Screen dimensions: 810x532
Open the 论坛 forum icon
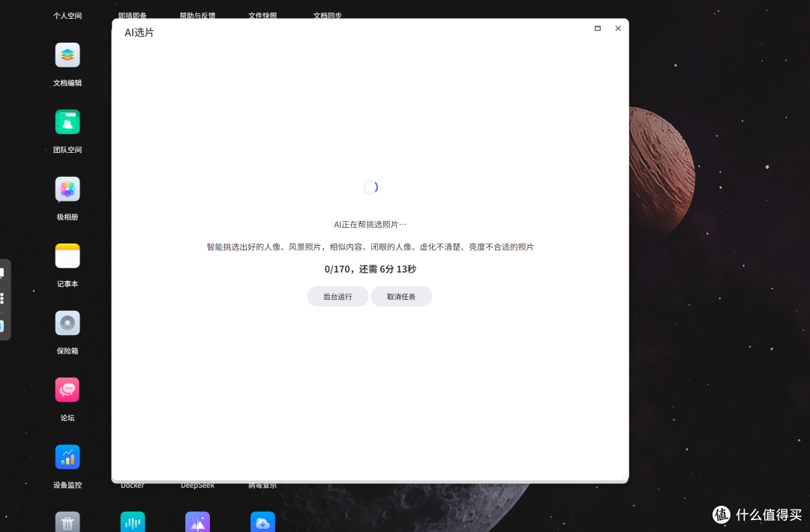point(67,390)
